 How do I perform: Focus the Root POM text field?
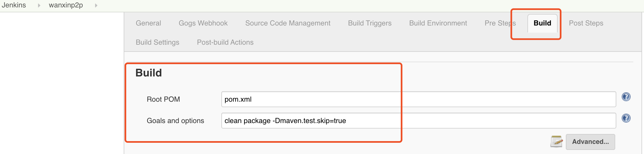pyautogui.click(x=419, y=99)
